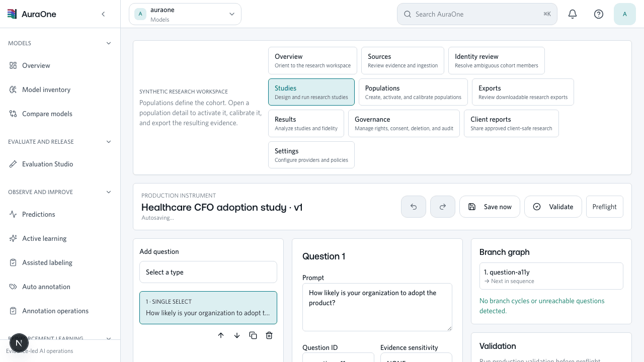
Task: Redo the instrument change
Action: pos(443,207)
